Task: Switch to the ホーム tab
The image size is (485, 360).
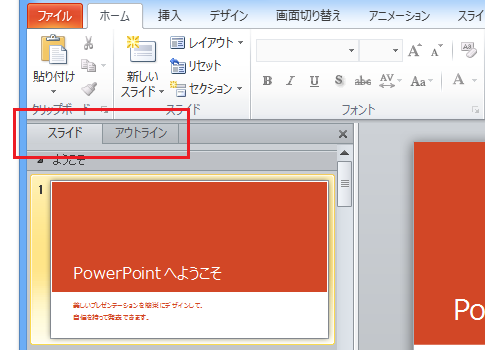Action: (x=115, y=16)
